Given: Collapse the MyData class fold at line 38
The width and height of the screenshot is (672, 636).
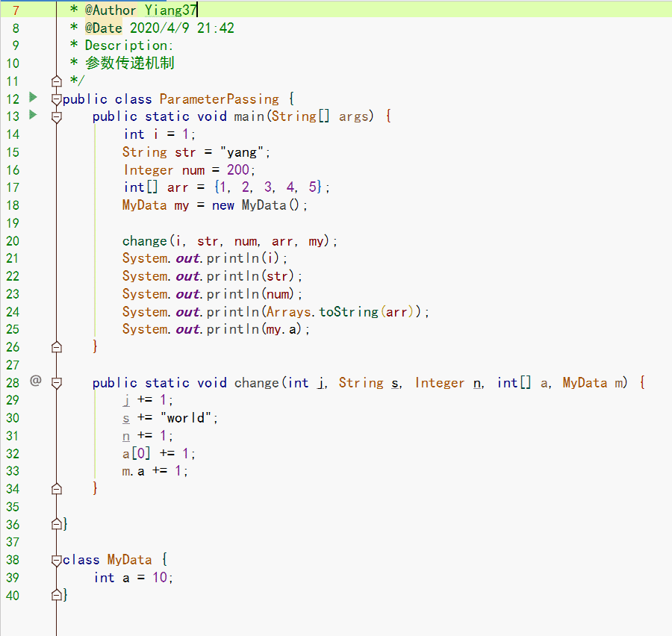Looking at the screenshot, I should point(57,560).
